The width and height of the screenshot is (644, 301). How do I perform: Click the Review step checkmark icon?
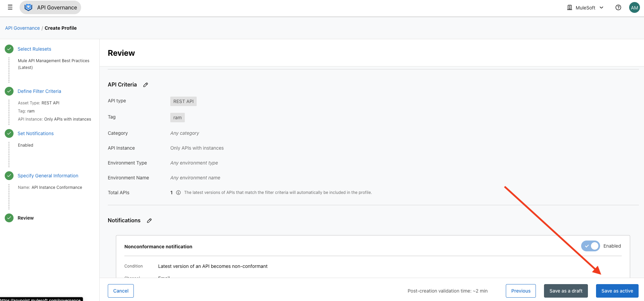[x=9, y=218]
